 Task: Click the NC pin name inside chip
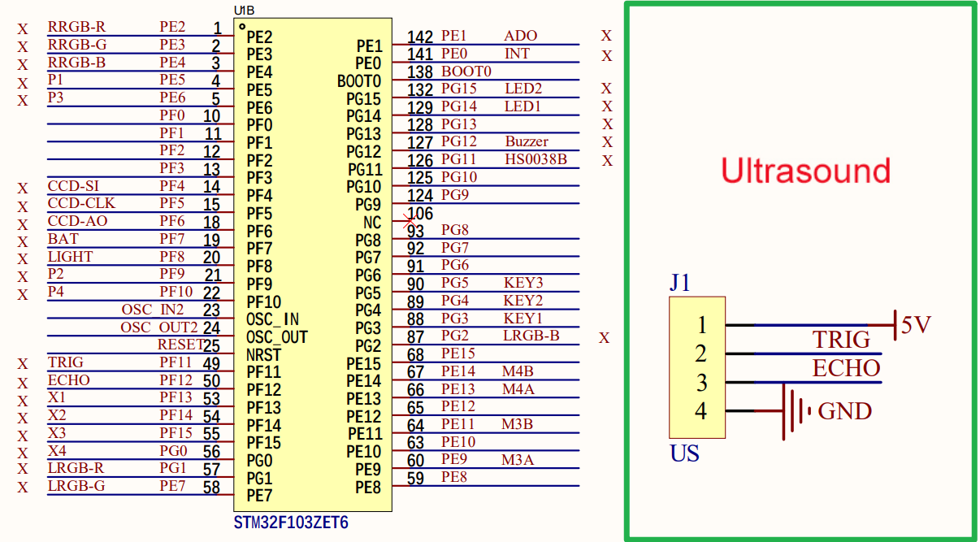tap(372, 223)
